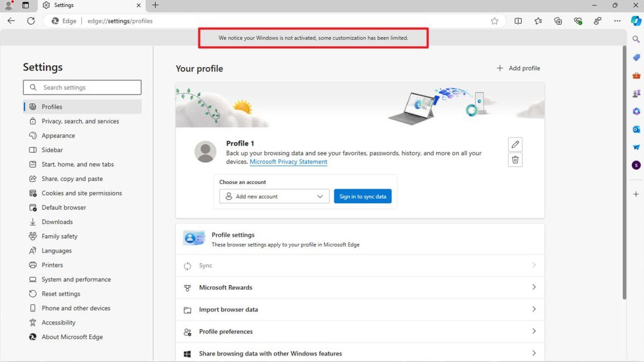
Task: Click the browser back arrow
Action: 11,21
